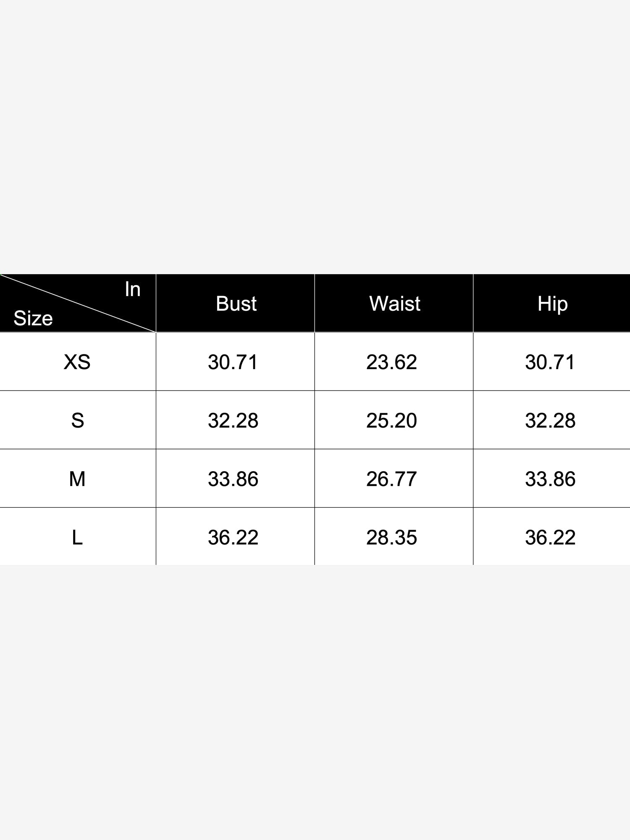
Task: Click the Bust column header
Action: 236,304
